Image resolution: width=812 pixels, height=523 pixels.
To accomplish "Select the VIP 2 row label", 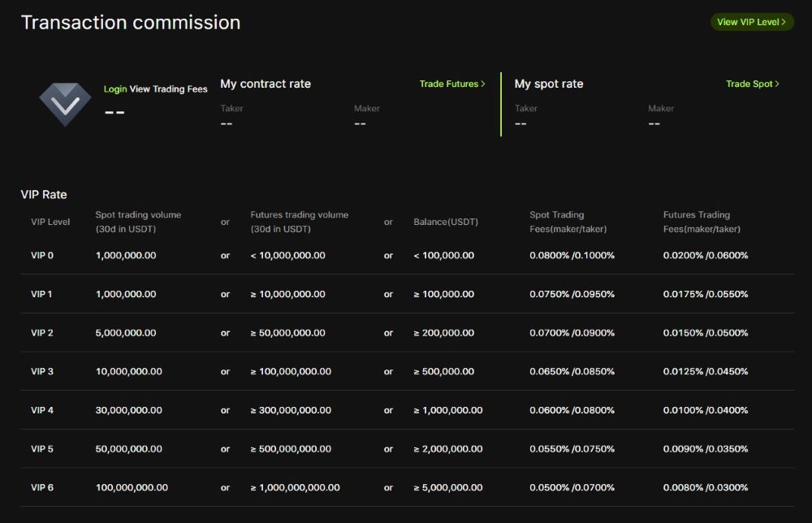I will point(42,333).
